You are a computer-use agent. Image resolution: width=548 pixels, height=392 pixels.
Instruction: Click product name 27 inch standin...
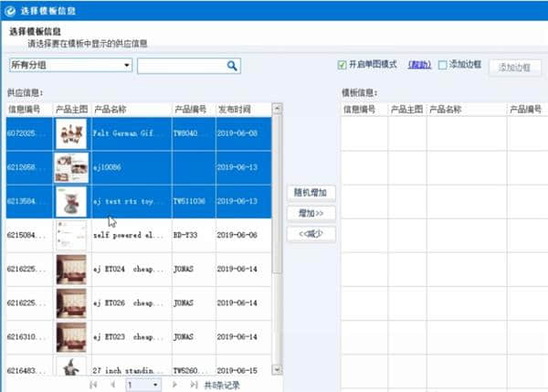[128, 371]
